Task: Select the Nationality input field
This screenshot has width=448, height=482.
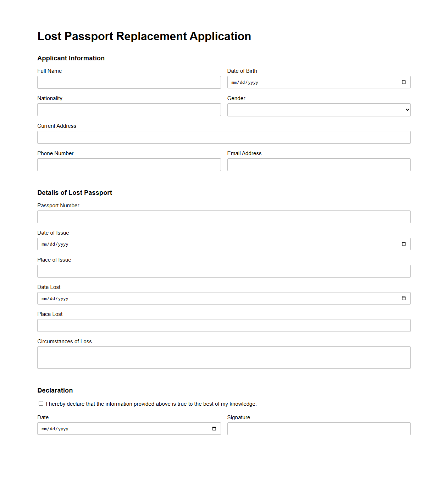Action: click(x=129, y=110)
